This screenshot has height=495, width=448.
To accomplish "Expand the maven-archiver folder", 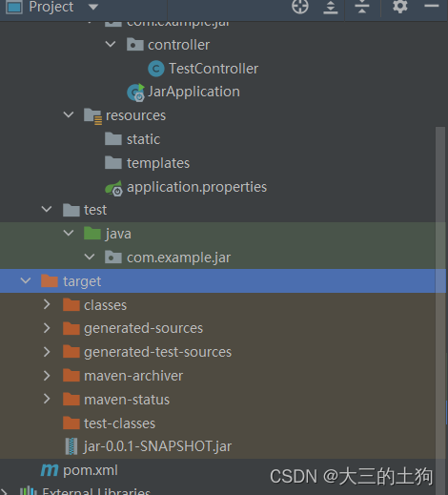I will pyautogui.click(x=47, y=376).
